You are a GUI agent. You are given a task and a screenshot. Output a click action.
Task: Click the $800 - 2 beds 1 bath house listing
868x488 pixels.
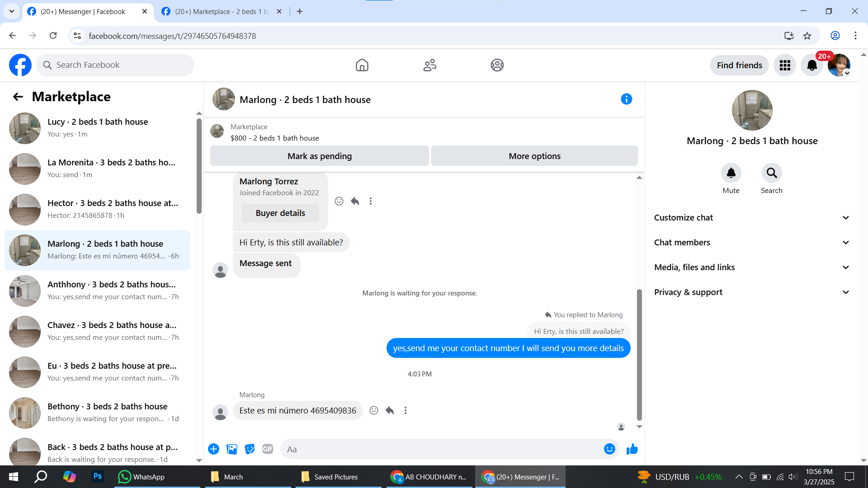(x=274, y=138)
